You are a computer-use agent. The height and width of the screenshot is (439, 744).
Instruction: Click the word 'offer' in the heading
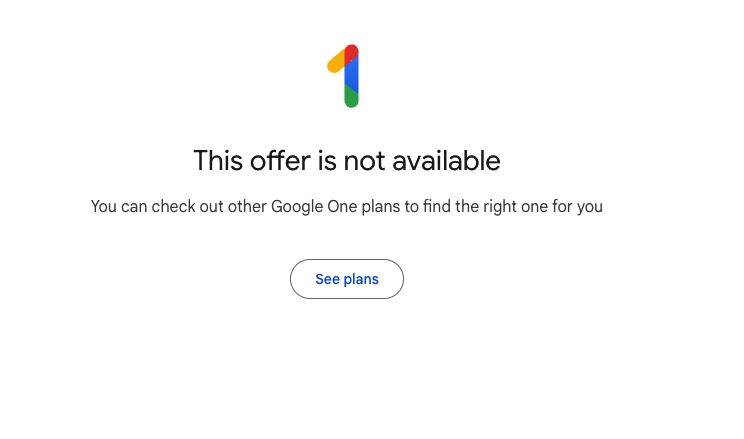(280, 160)
